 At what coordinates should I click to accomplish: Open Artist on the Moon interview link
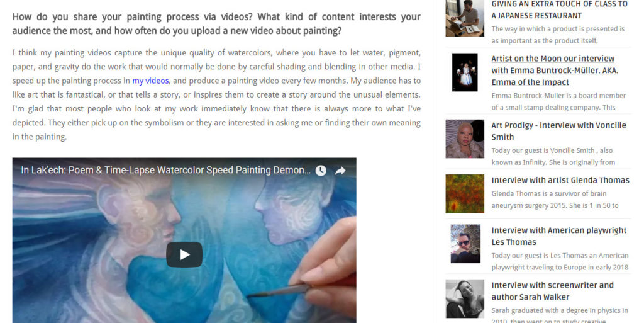[555, 71]
